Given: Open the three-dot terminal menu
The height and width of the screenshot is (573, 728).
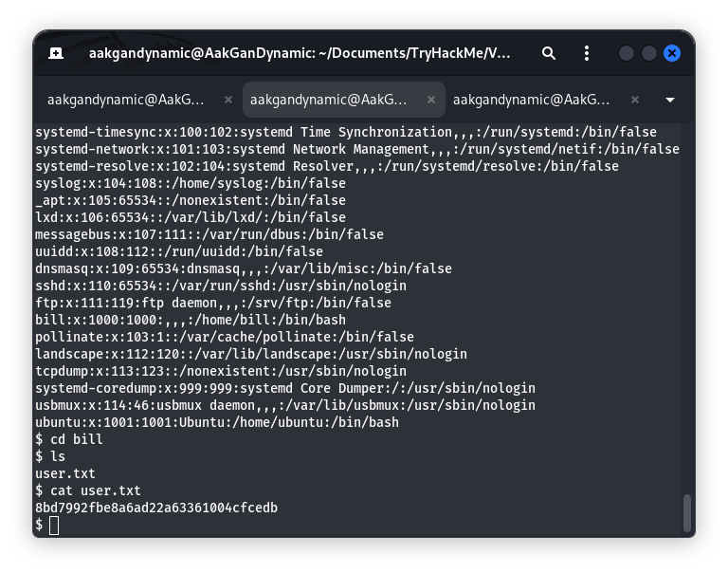Looking at the screenshot, I should 587,53.
